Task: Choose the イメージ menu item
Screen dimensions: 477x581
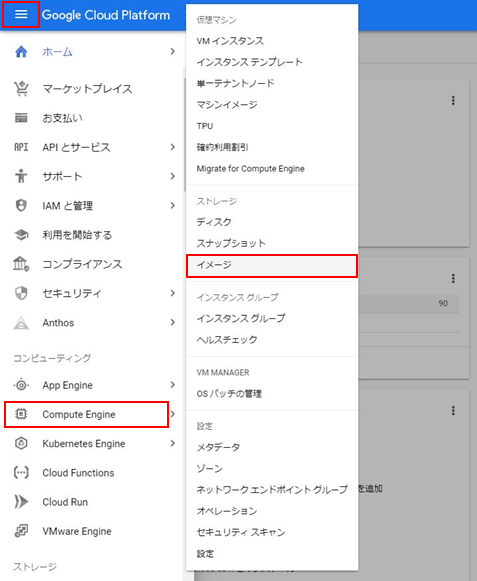Action: [272, 265]
